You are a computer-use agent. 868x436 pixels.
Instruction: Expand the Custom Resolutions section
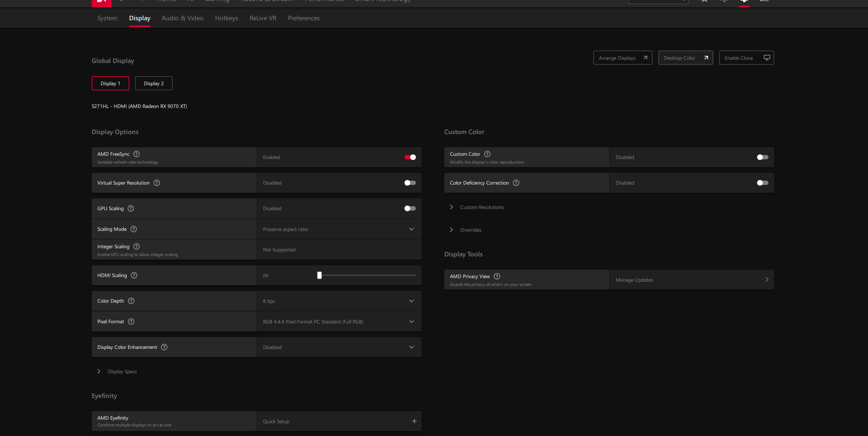coord(451,207)
